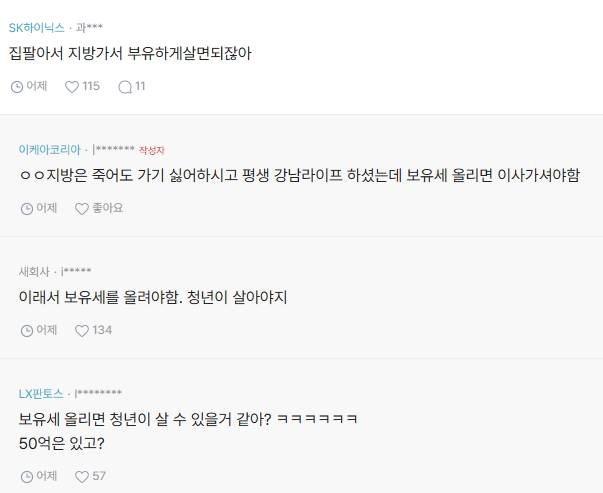603x493 pixels.
Task: Like the LX판토스 comment with 57 likes
Action: coord(82,476)
